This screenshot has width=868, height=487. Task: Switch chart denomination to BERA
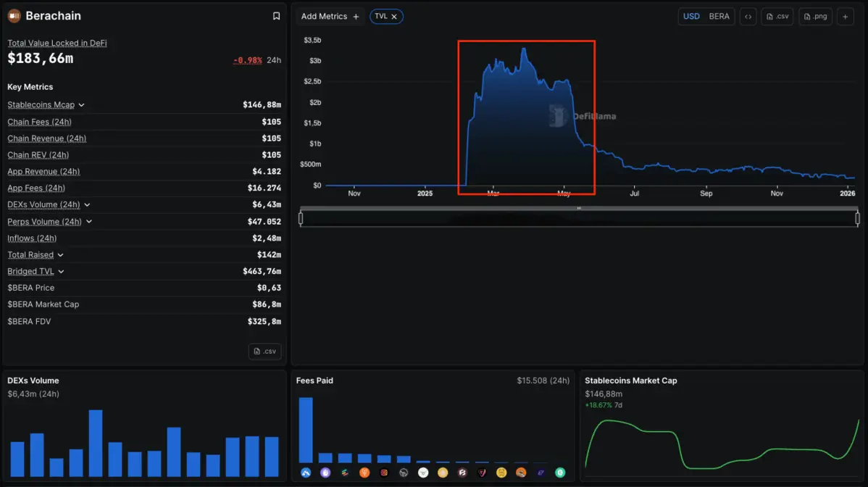719,17
